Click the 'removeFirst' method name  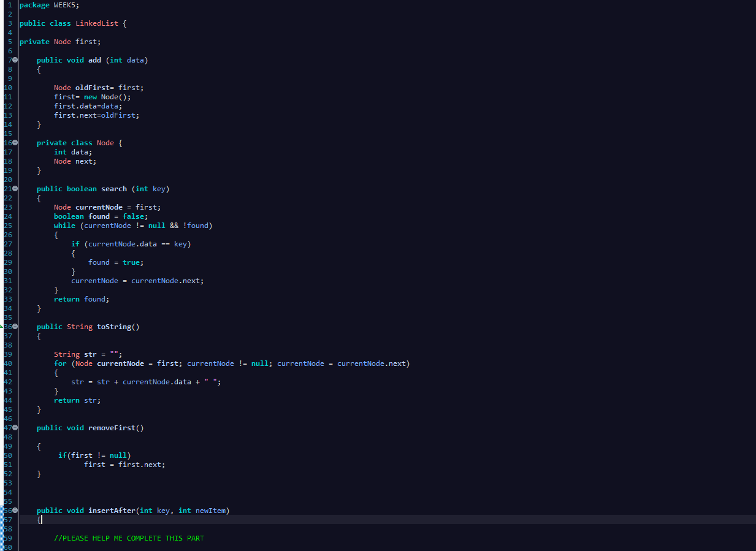[112, 428]
